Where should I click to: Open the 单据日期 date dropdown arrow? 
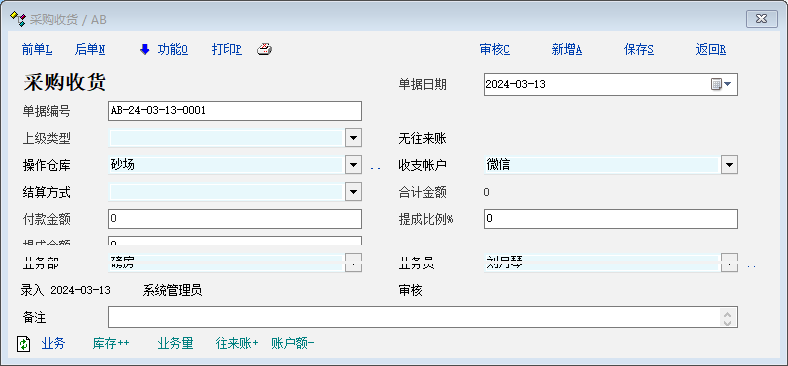pyautogui.click(x=728, y=84)
